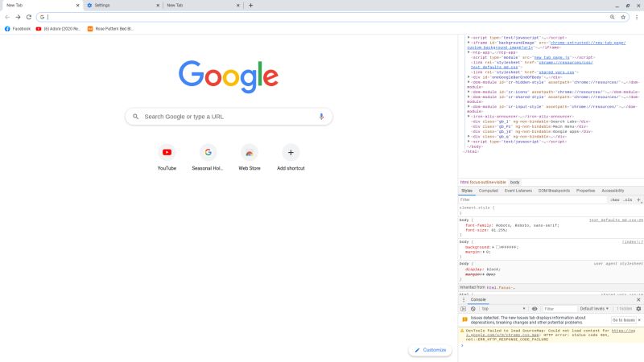Open the shared_vars.css stylesheet link
Screen dimensions: 644x362
tap(556, 72)
